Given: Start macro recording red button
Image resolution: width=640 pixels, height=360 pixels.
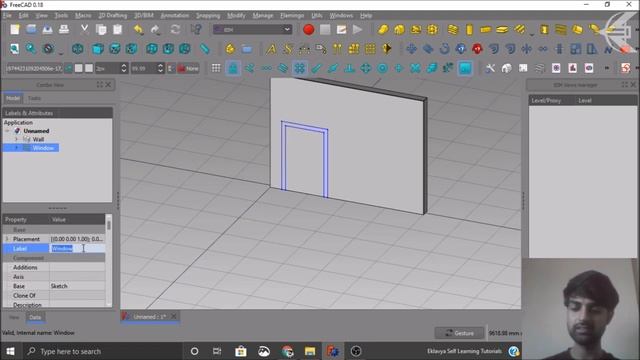Looking at the screenshot, I should pyautogui.click(x=309, y=29).
